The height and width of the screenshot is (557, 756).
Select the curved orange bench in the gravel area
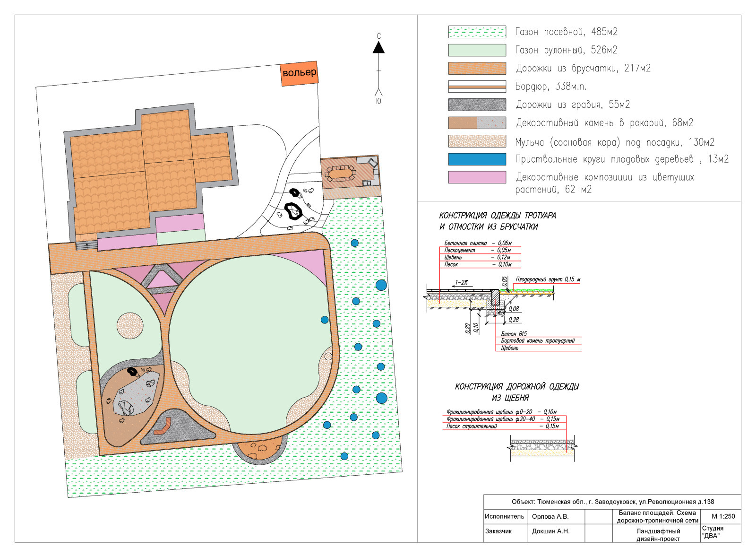pyautogui.click(x=163, y=426)
